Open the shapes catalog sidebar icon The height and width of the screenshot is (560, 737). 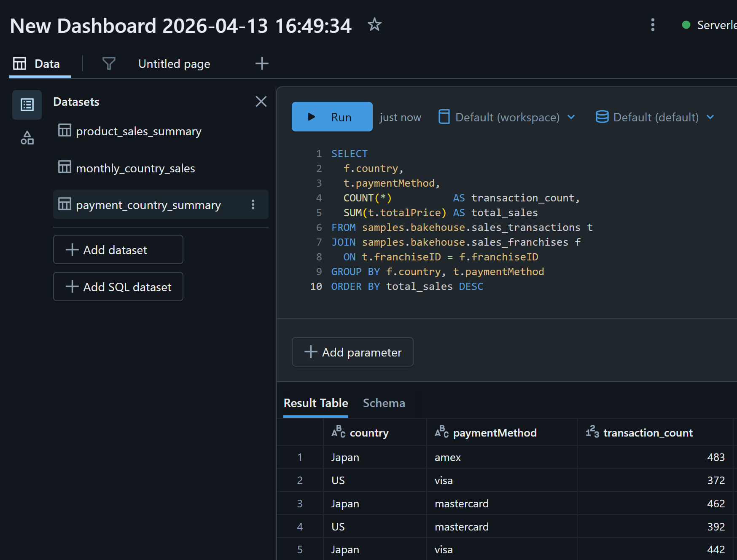(27, 138)
